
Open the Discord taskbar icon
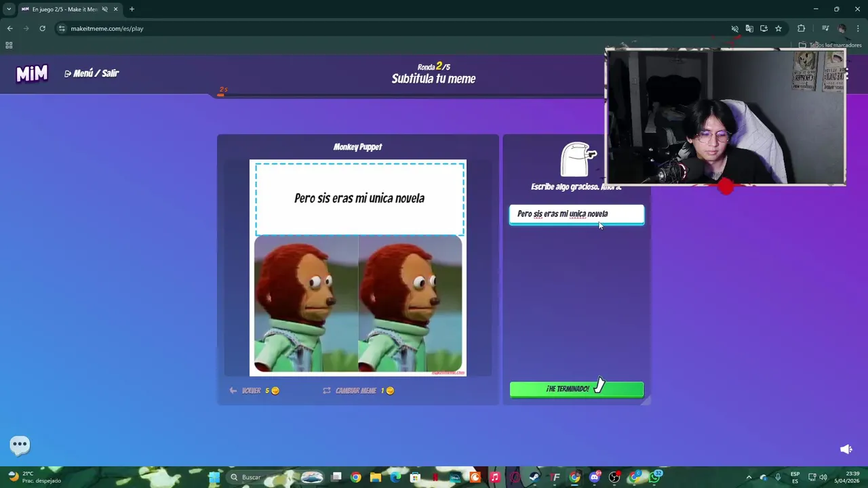point(595,477)
